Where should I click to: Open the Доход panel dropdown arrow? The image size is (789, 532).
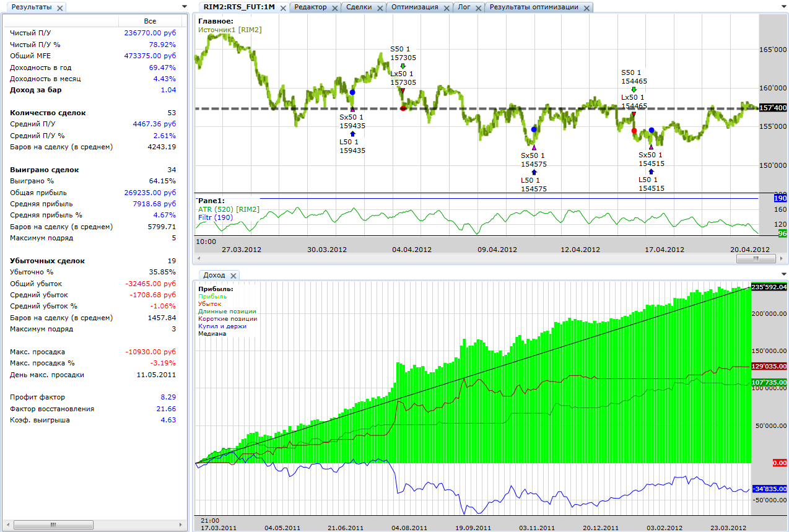pyautogui.click(x=785, y=273)
